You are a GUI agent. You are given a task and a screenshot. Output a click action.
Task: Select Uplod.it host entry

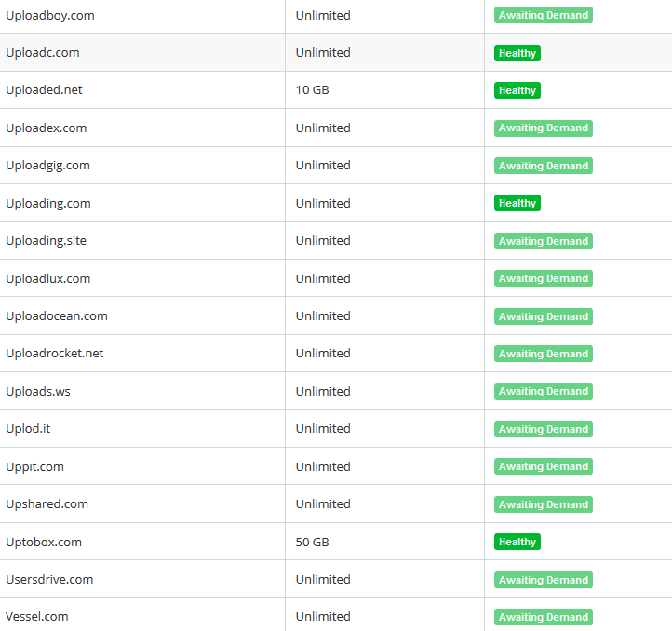28,429
